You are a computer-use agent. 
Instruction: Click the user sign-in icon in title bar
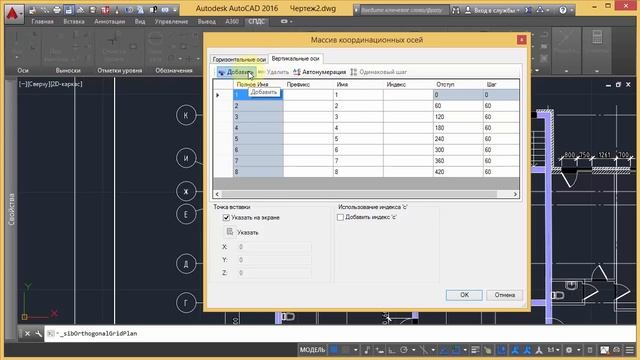coord(468,10)
